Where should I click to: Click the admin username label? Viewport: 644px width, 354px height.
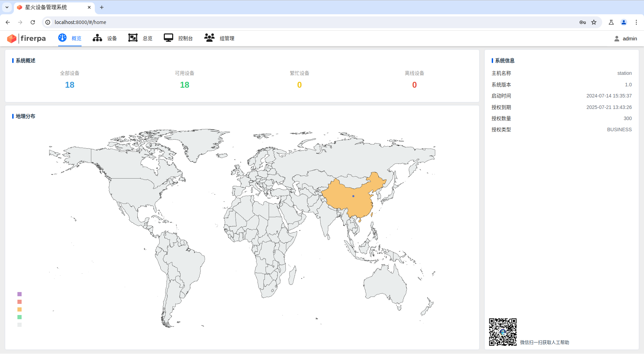pyautogui.click(x=630, y=39)
